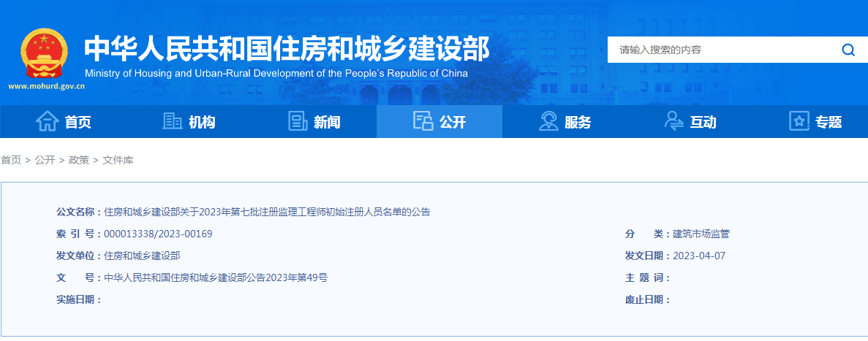This screenshot has width=868, height=341.
Task: Click the document icon beside 公开
Action: click(x=423, y=121)
